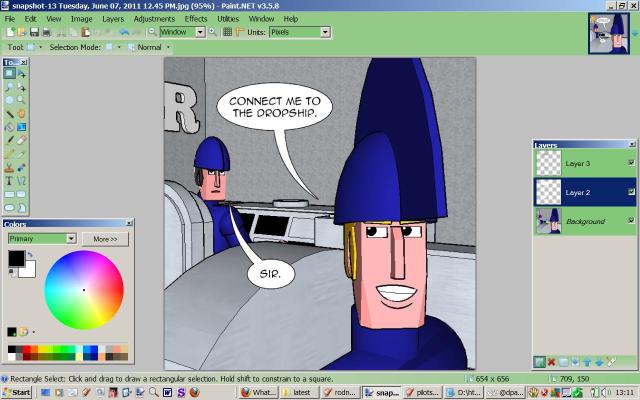Hide Layer 3 using its checkbox
This screenshot has width=640, height=400.
630,162
